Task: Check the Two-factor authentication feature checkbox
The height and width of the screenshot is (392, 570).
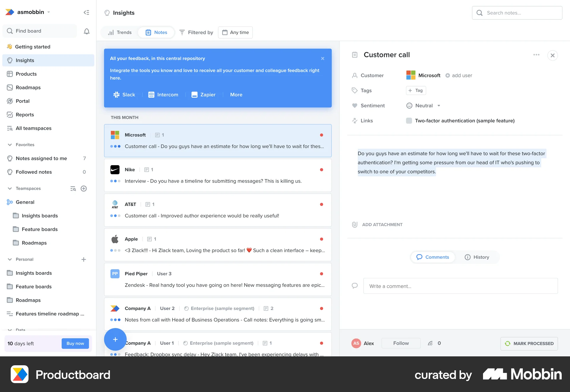Action: [409, 121]
